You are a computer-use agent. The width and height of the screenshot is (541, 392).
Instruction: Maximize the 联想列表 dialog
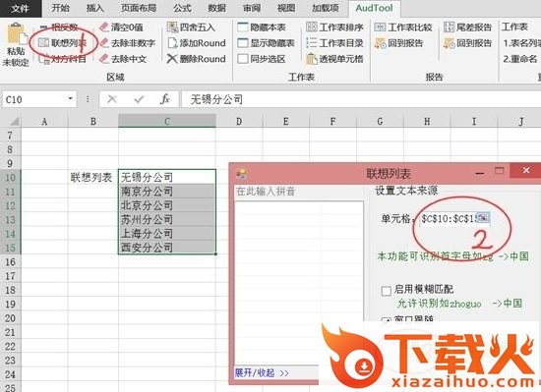click(x=499, y=171)
